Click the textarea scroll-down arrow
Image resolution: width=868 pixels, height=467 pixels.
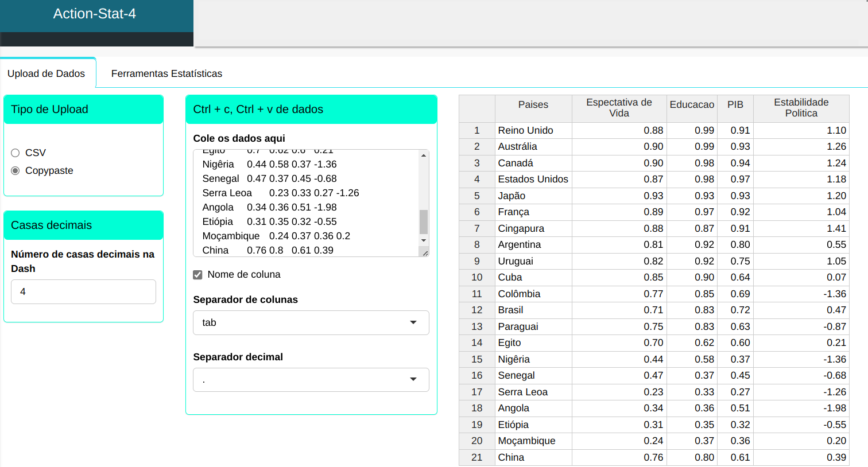[x=424, y=240]
